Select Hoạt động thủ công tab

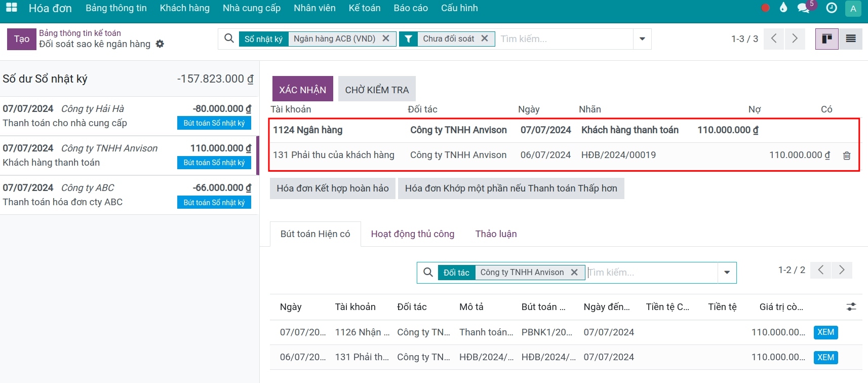coord(413,234)
